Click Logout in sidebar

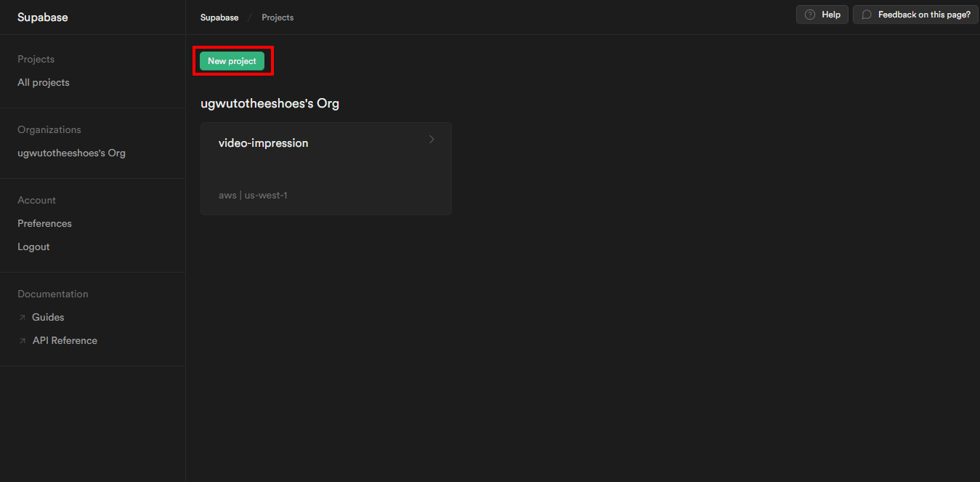(x=33, y=246)
